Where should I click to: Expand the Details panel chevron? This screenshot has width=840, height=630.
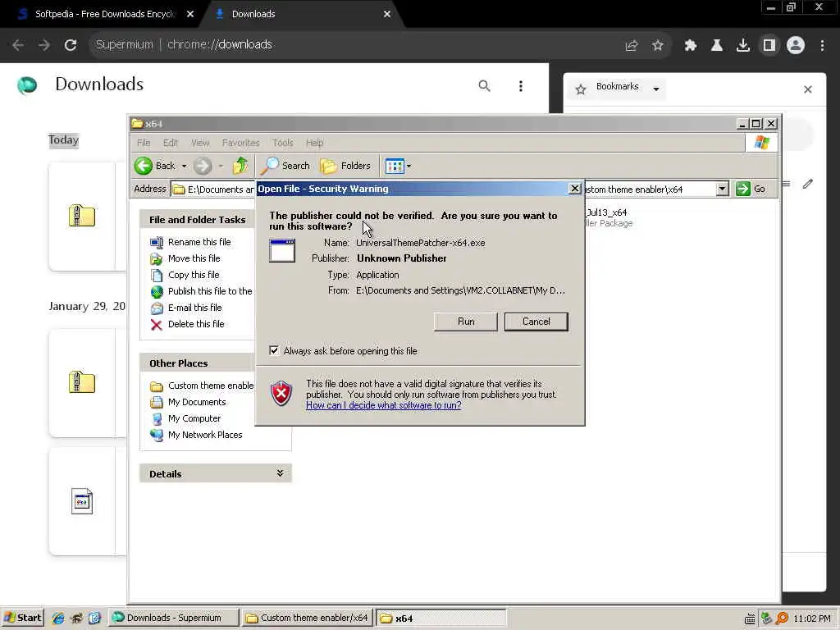pos(280,473)
